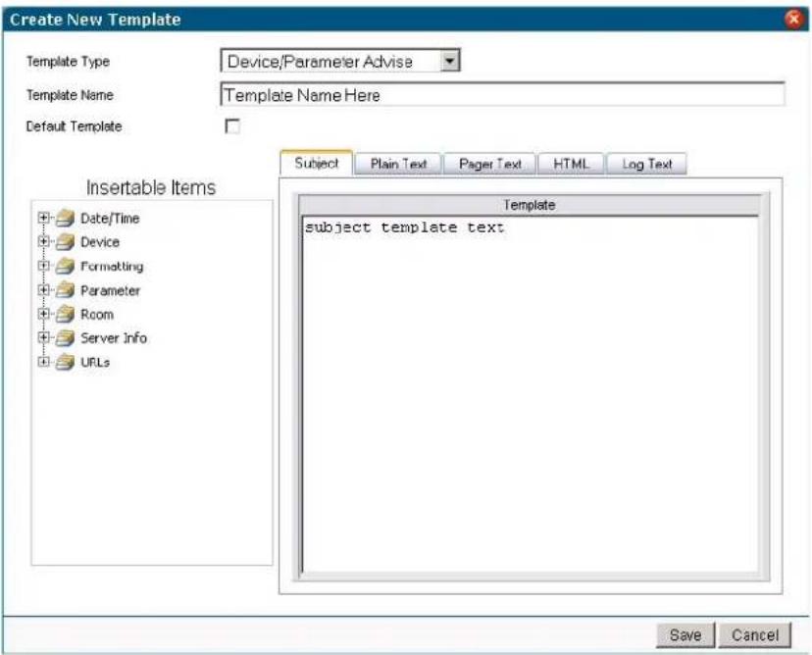Image resolution: width=812 pixels, height=655 pixels.
Task: Click the Room folder icon
Action: (66, 314)
